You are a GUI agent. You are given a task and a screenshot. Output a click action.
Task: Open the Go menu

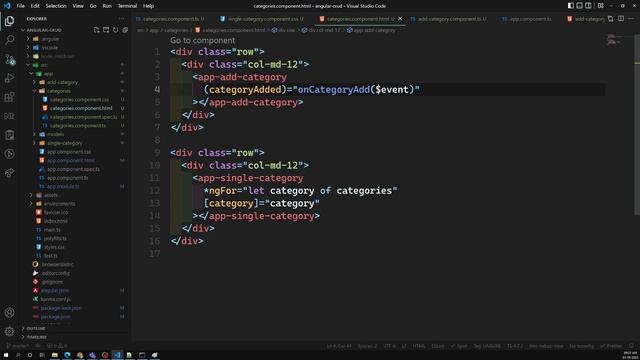click(93, 6)
